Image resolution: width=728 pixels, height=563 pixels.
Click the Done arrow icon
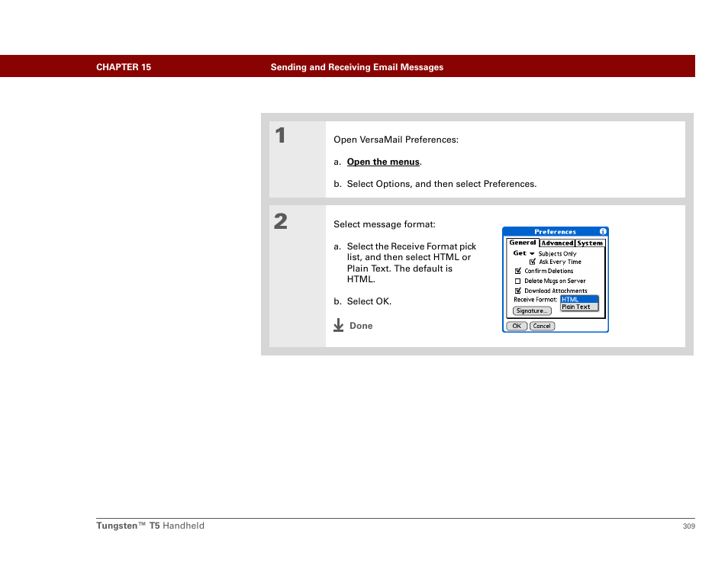coord(339,325)
